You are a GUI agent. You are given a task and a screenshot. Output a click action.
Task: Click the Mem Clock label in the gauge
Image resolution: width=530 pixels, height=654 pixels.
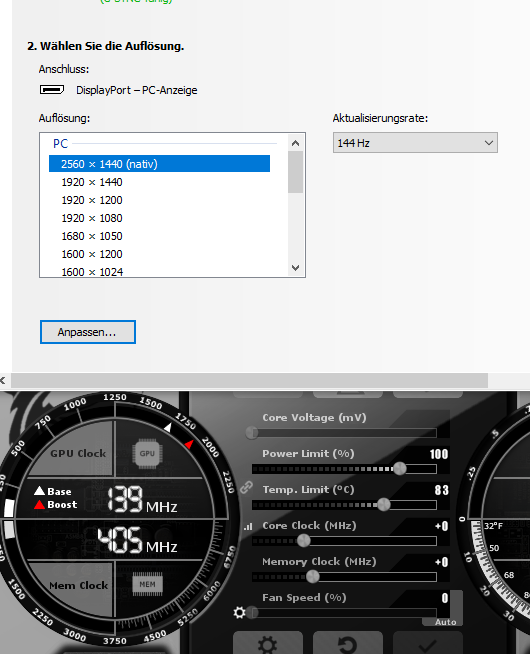point(78,586)
